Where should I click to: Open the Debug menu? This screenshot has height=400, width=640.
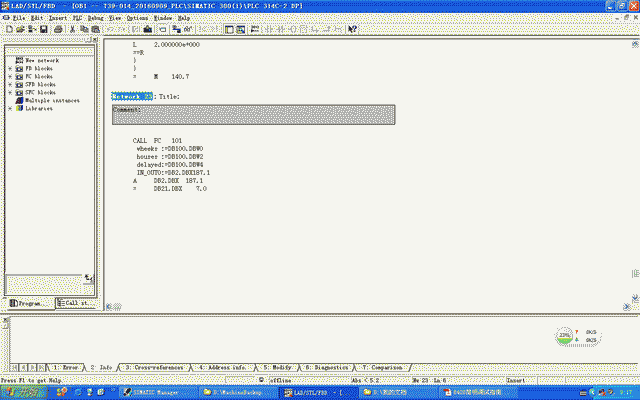[x=94, y=18]
